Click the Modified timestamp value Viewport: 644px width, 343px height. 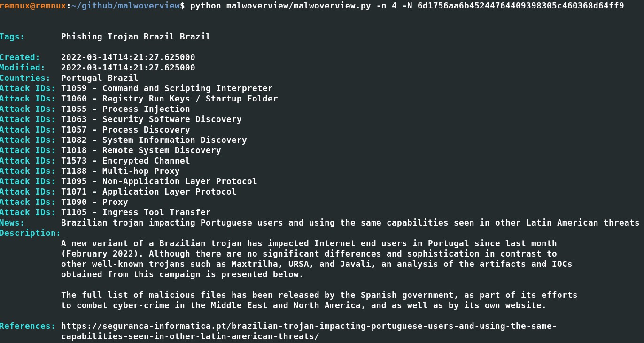click(128, 68)
